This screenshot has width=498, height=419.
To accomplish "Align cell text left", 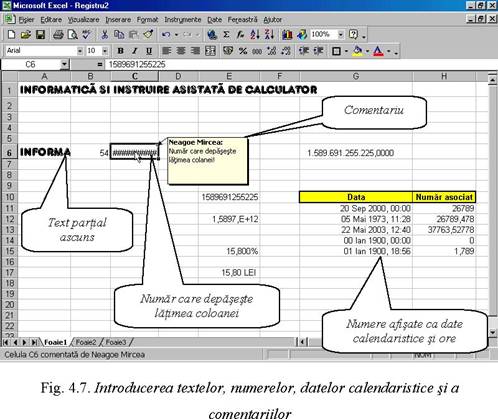I will 166,51.
